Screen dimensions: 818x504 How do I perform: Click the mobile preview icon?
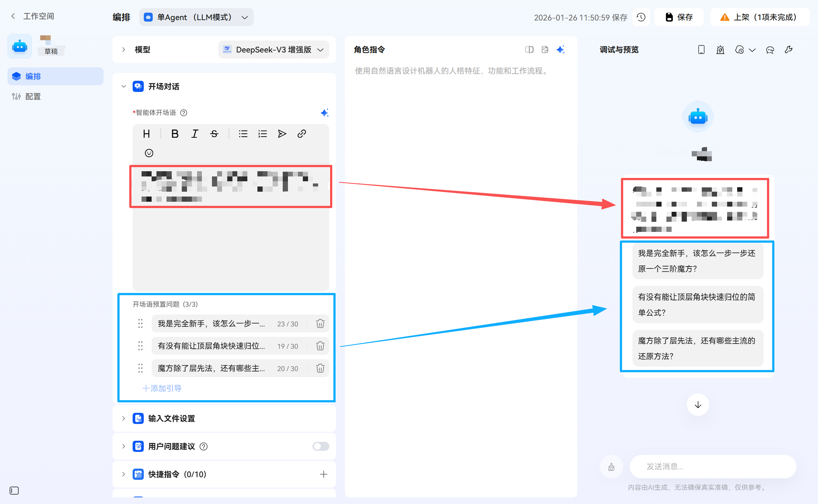[701, 50]
